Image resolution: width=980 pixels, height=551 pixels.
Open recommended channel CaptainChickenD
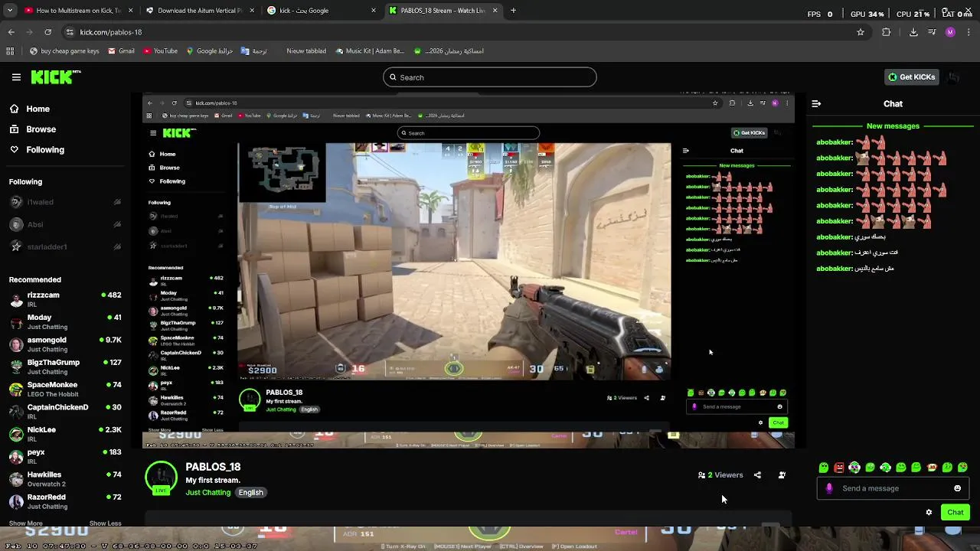65,412
